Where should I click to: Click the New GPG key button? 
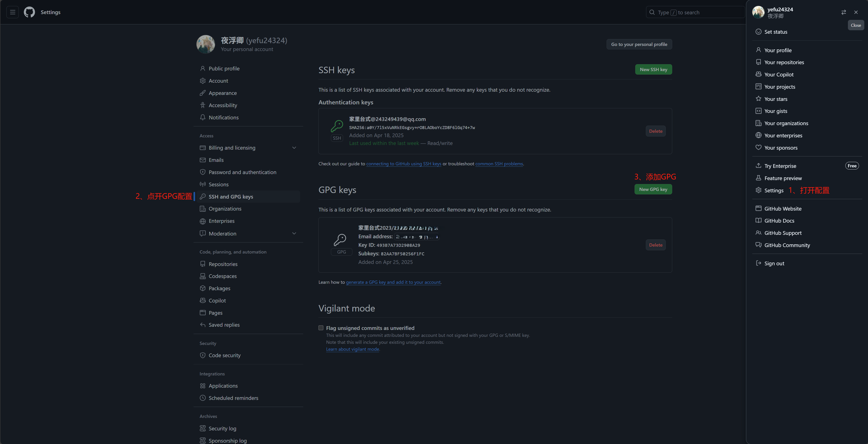pyautogui.click(x=653, y=189)
